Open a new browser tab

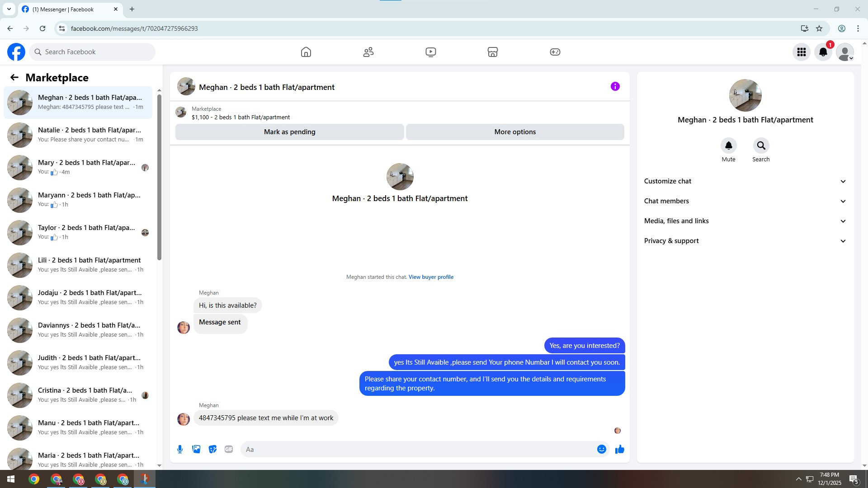point(132,9)
